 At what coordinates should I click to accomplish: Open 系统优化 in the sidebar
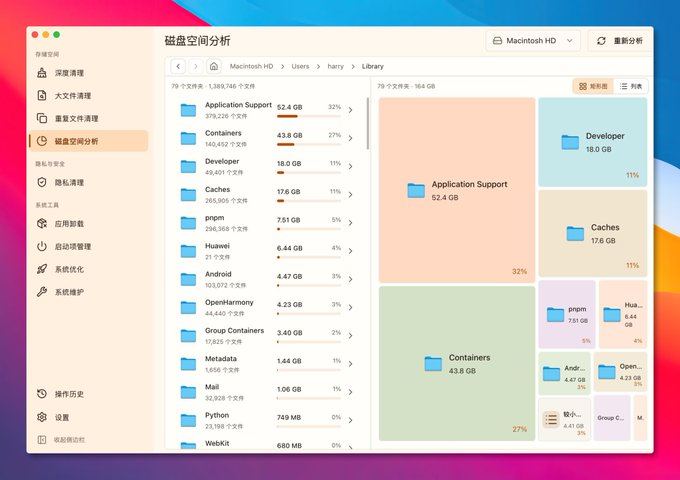[88, 269]
